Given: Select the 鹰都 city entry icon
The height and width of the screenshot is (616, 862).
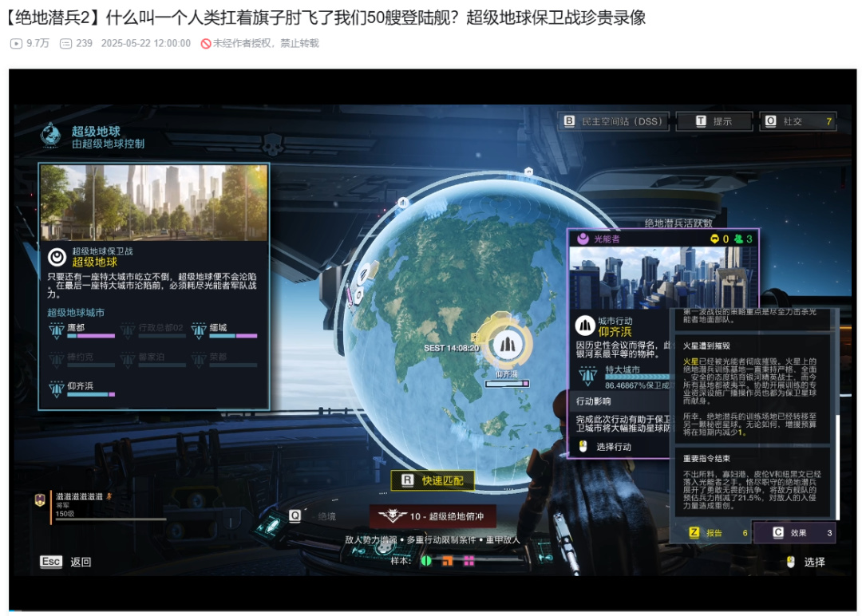Looking at the screenshot, I should [x=57, y=330].
